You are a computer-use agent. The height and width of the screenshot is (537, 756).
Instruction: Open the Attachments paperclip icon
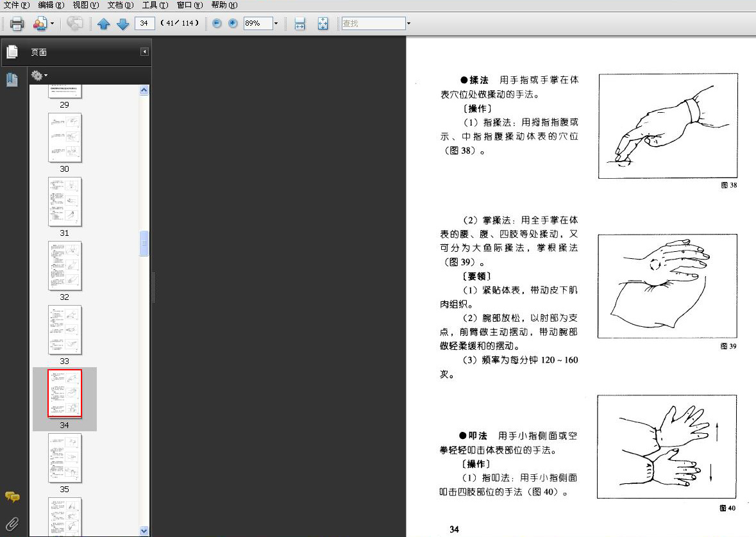click(x=13, y=524)
